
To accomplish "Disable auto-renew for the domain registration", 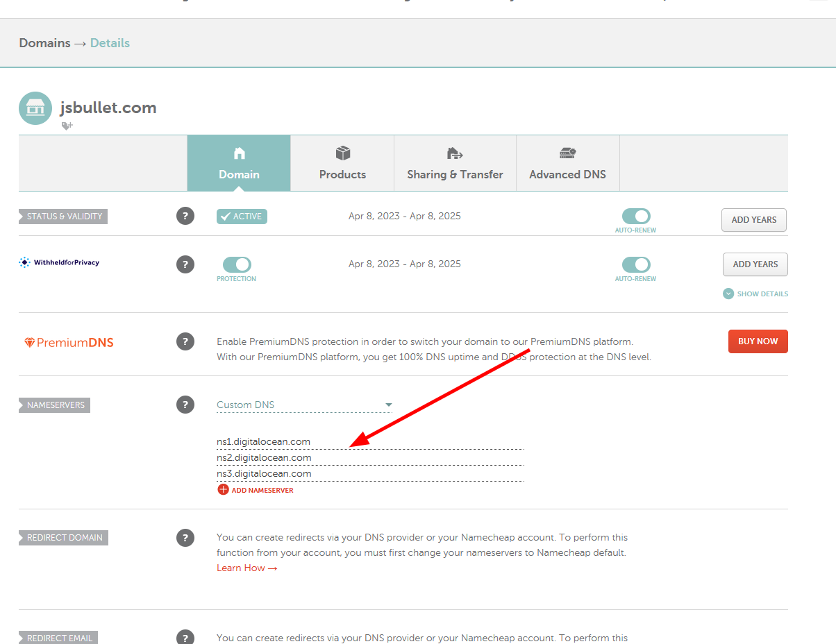I will (x=635, y=216).
